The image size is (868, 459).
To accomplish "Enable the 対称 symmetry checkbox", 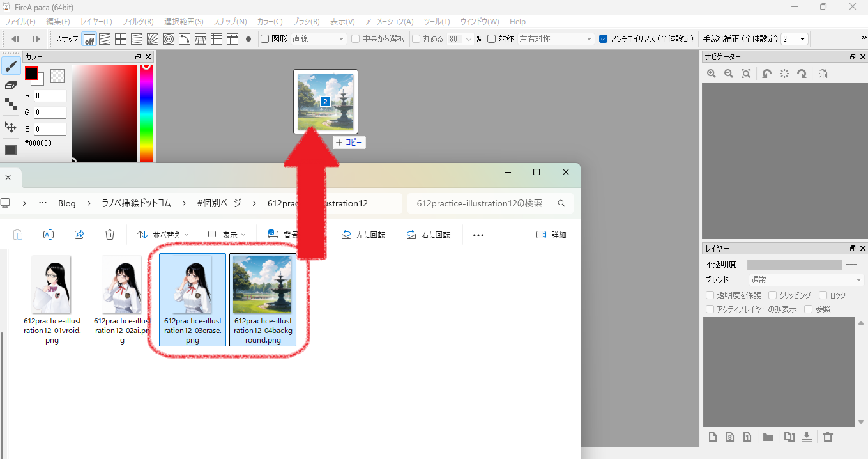I will coord(491,39).
